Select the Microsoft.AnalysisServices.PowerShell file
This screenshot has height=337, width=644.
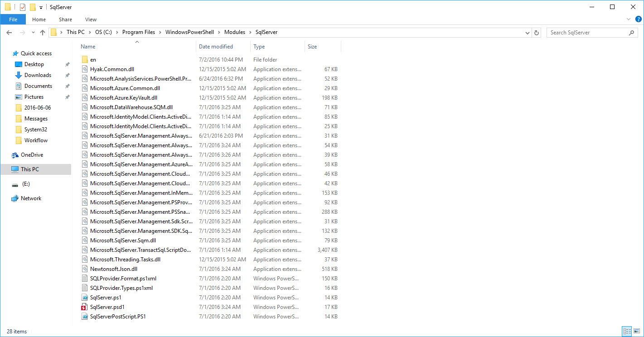coord(140,79)
